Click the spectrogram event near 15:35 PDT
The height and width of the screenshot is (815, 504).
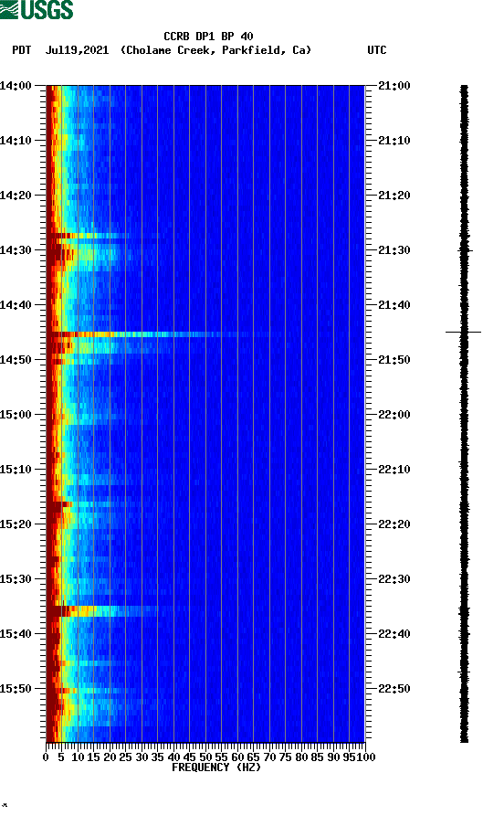click(x=101, y=610)
